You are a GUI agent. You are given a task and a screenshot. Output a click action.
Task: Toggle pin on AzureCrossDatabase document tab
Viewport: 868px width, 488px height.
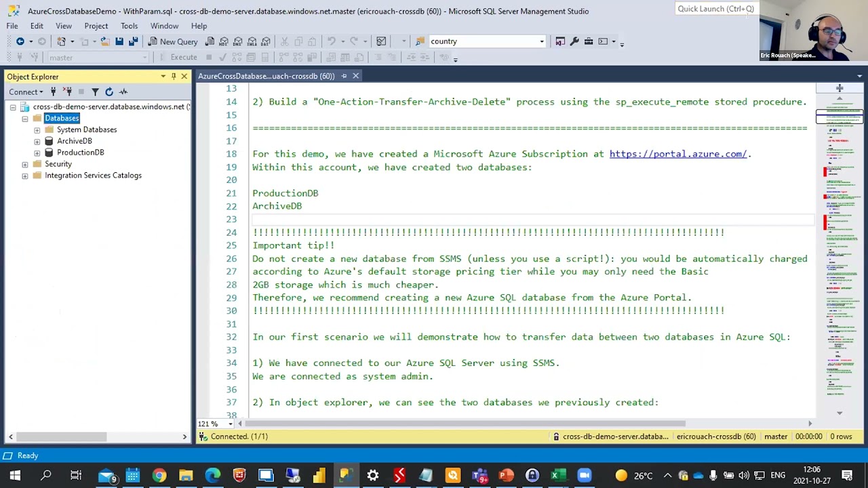[x=344, y=76]
